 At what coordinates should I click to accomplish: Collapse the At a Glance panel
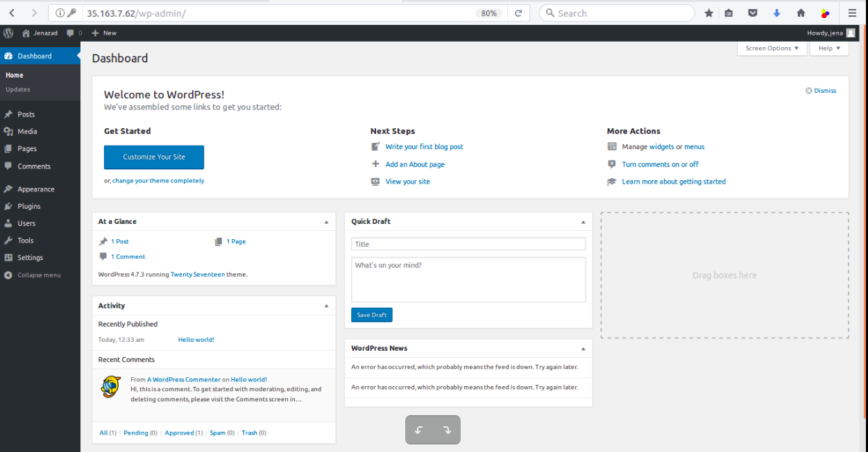click(326, 221)
